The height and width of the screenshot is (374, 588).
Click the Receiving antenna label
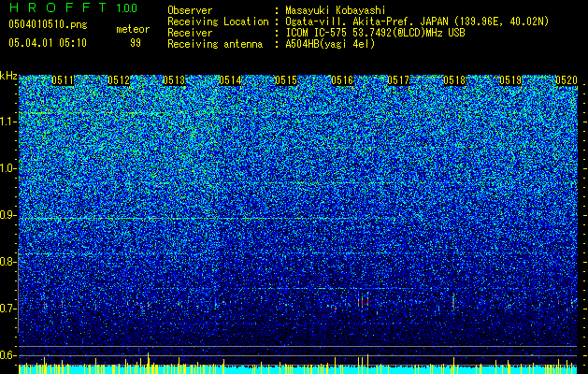pos(215,44)
